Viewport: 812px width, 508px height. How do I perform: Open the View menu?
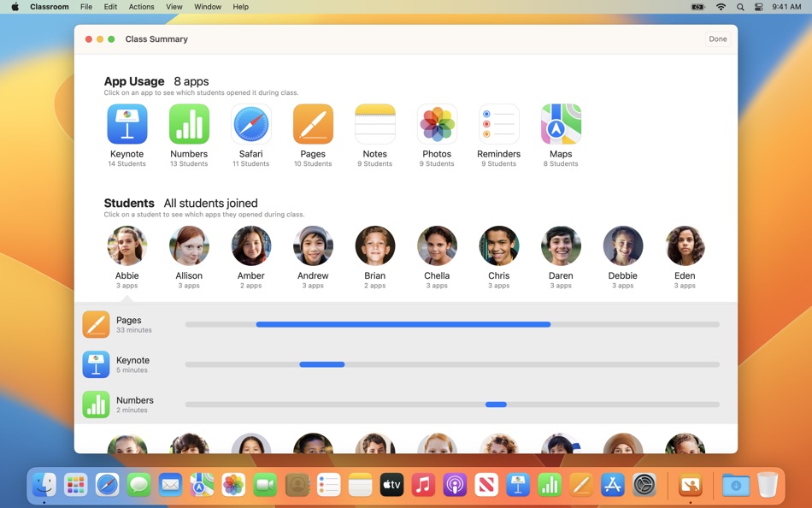[x=174, y=7]
